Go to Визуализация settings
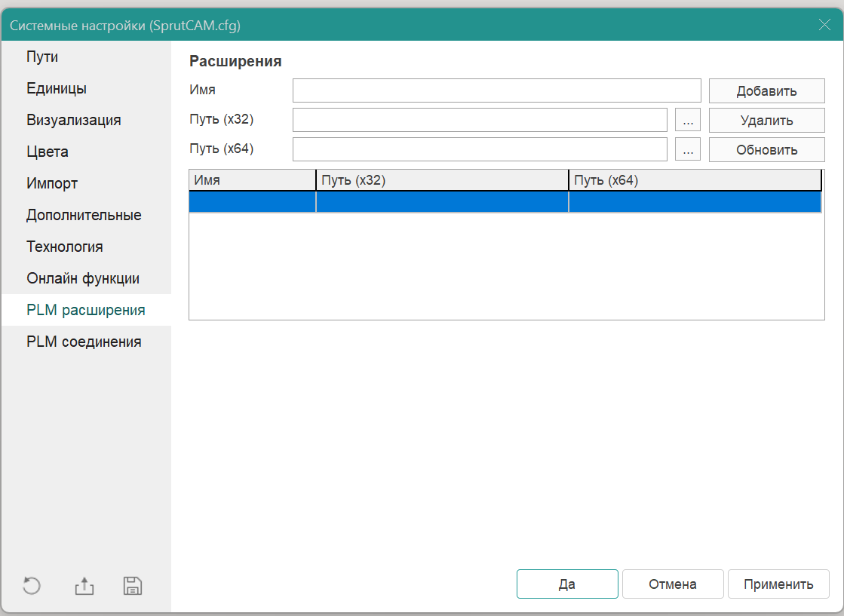 click(x=74, y=120)
